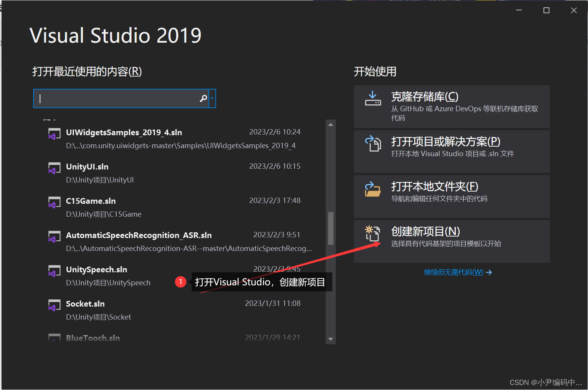Click the recent list scroll down arrow
Image resolution: width=588 pixels, height=390 pixels.
[x=331, y=339]
